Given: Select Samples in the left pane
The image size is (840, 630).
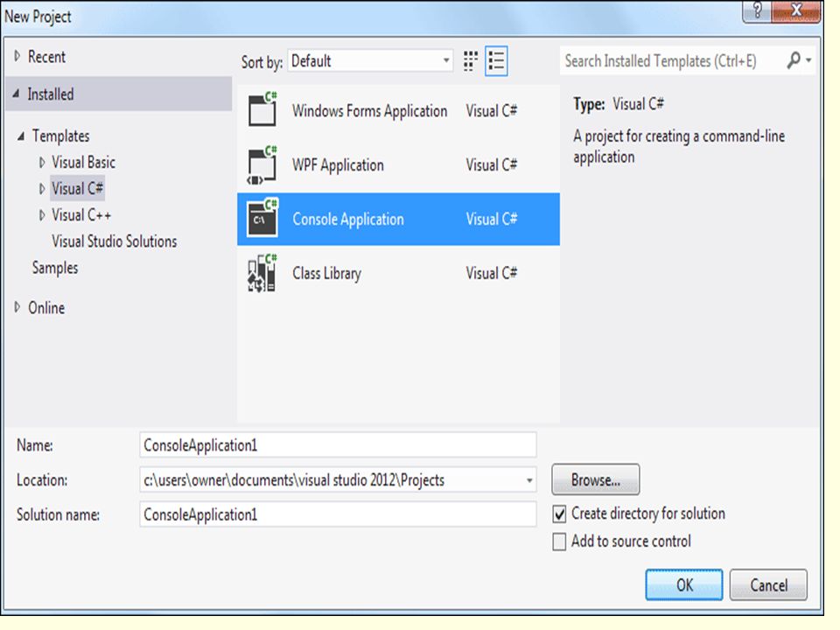Looking at the screenshot, I should point(54,268).
